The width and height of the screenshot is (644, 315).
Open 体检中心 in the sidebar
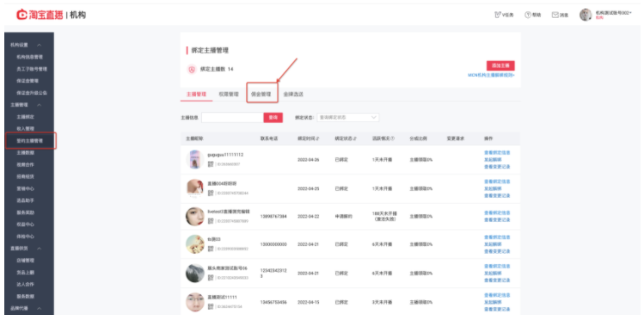pyautogui.click(x=25, y=237)
